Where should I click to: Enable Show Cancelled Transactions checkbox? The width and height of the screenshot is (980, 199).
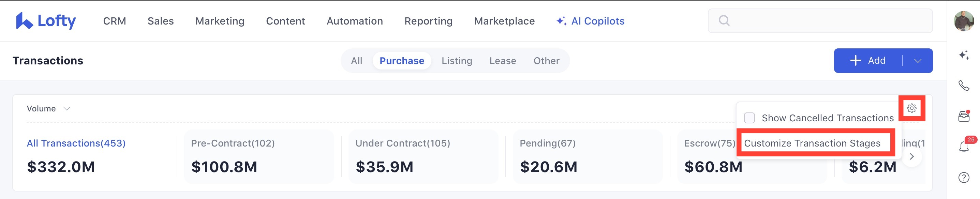coord(749,118)
